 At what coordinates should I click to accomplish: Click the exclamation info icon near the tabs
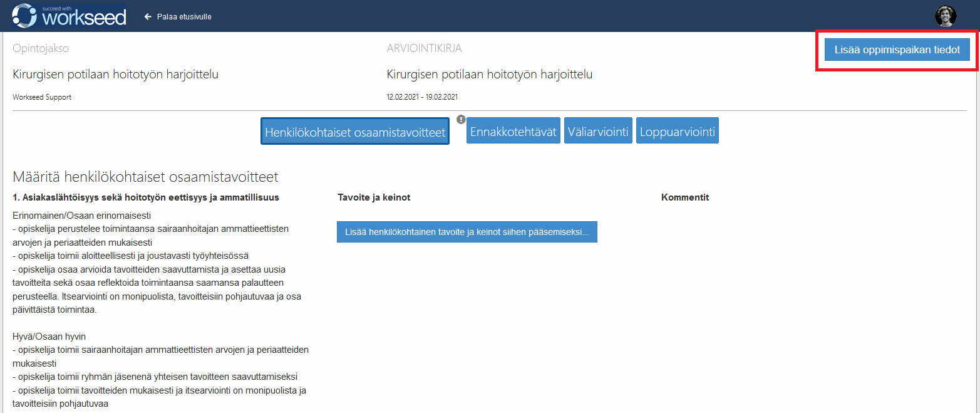click(460, 120)
